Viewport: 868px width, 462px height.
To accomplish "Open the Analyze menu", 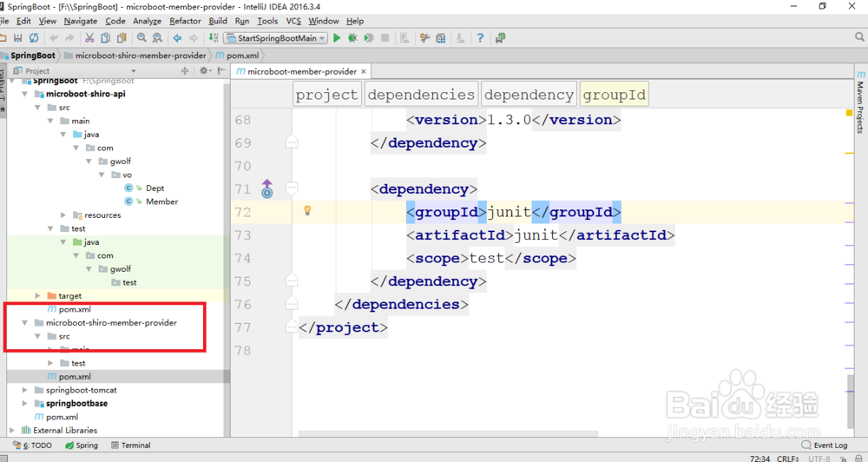I will coord(147,21).
